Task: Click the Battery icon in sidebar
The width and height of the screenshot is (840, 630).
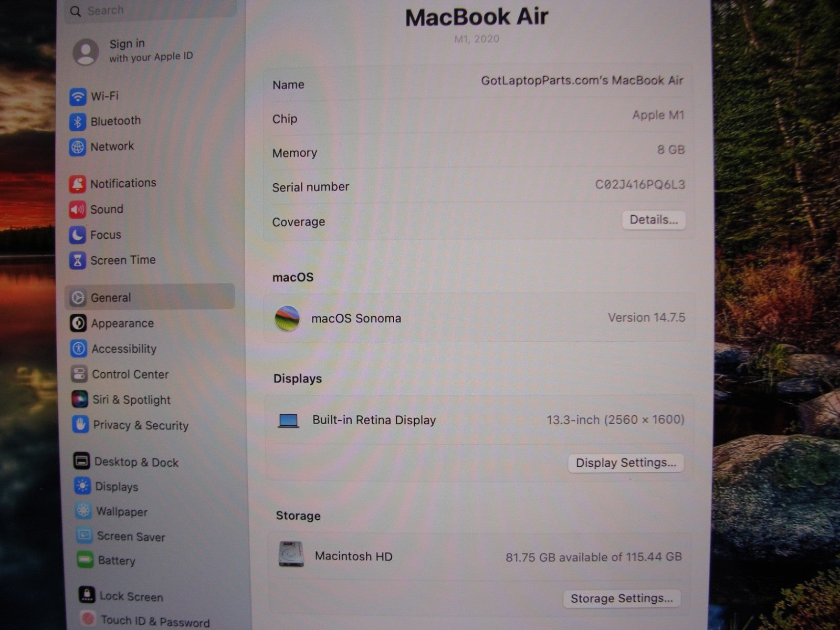Action: point(85,560)
